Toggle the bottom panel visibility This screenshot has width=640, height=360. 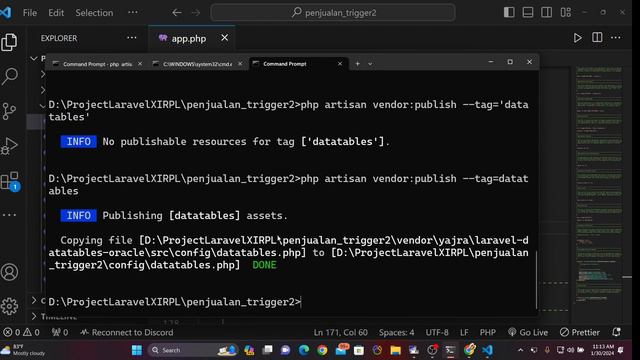tap(528, 12)
